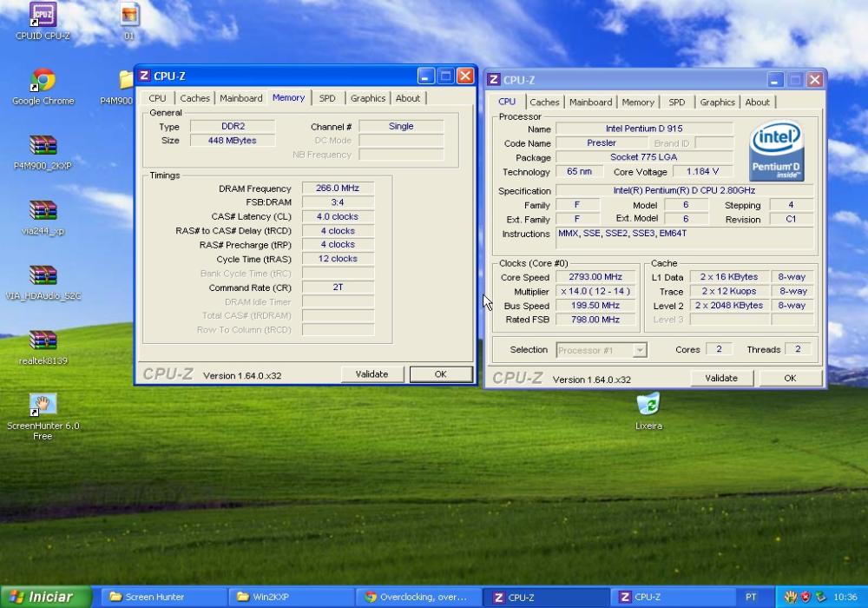Click the Single channel field
This screenshot has height=608, width=868.
[401, 126]
